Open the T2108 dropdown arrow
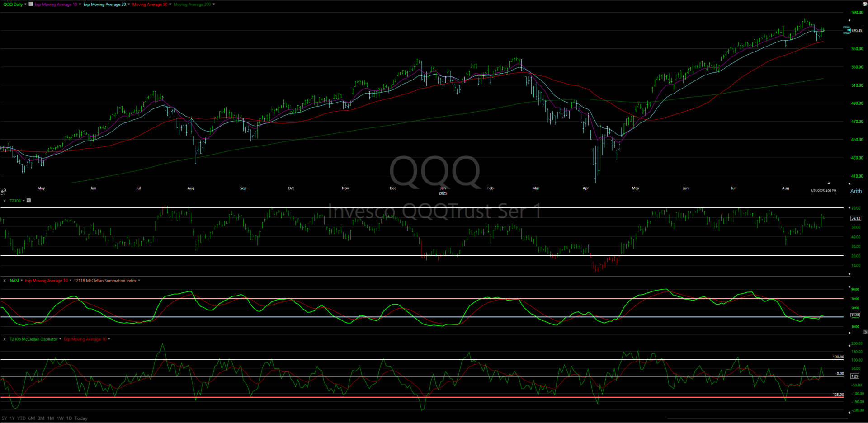Screen dimensions: 868x423 (24, 201)
